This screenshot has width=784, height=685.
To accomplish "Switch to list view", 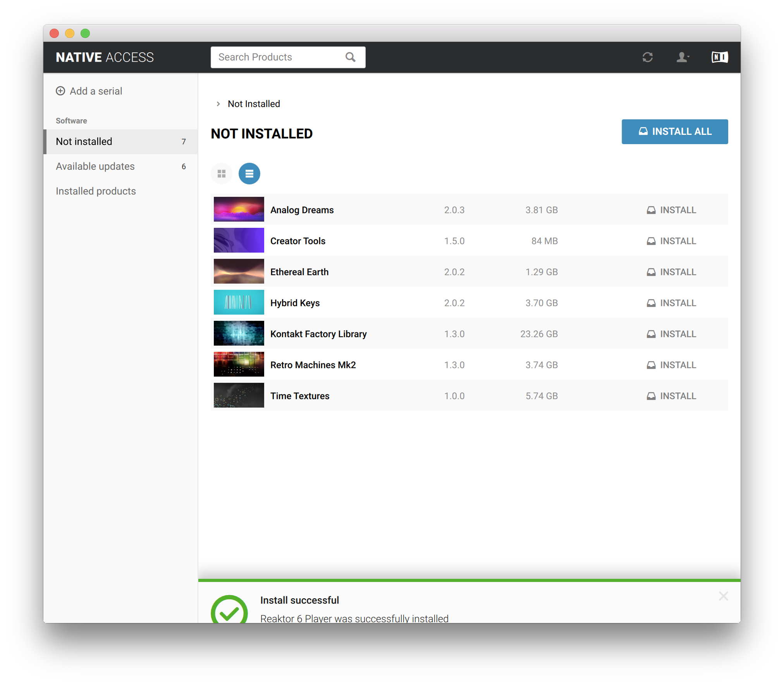I will pos(249,174).
